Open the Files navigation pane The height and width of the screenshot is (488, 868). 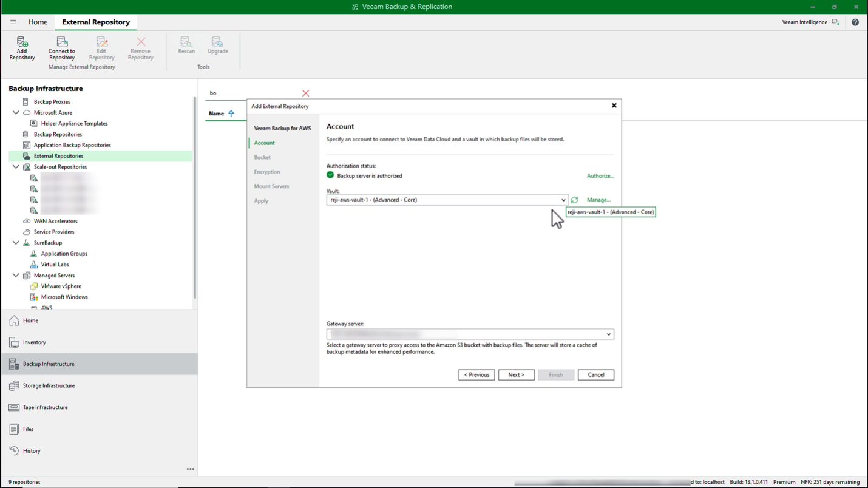pos(99,429)
